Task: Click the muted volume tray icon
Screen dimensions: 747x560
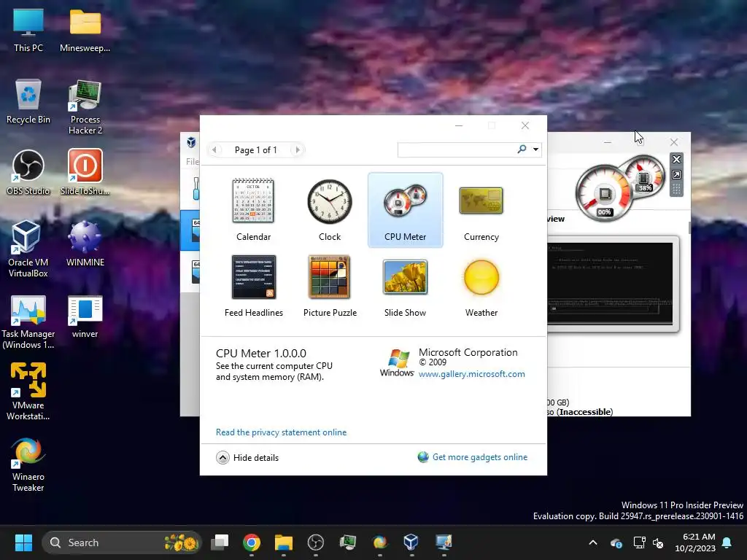Action: [x=658, y=542]
